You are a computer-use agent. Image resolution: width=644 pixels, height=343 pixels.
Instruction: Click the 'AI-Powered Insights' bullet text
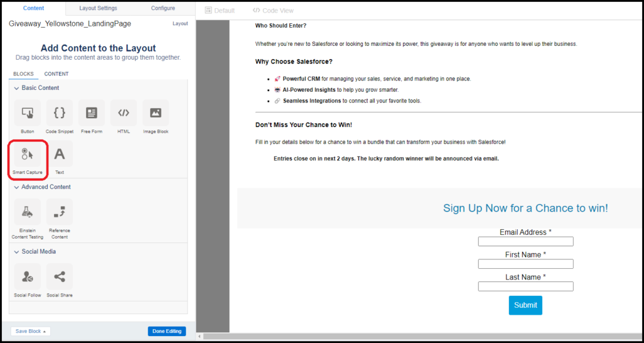coord(309,89)
